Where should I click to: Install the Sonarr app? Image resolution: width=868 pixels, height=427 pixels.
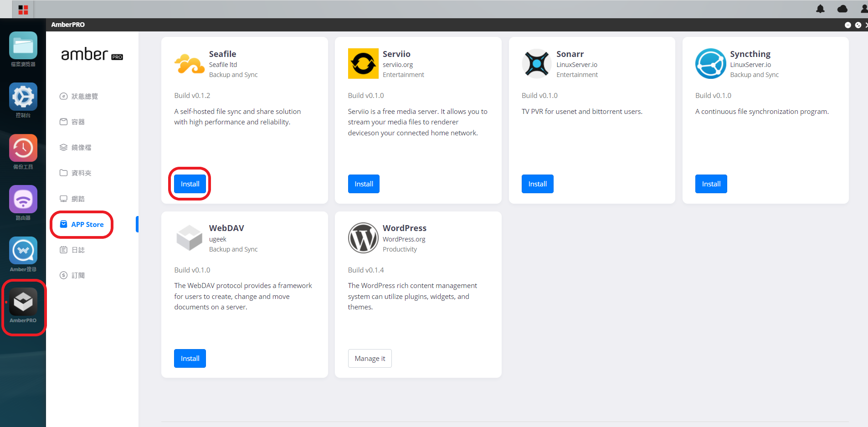(x=537, y=184)
